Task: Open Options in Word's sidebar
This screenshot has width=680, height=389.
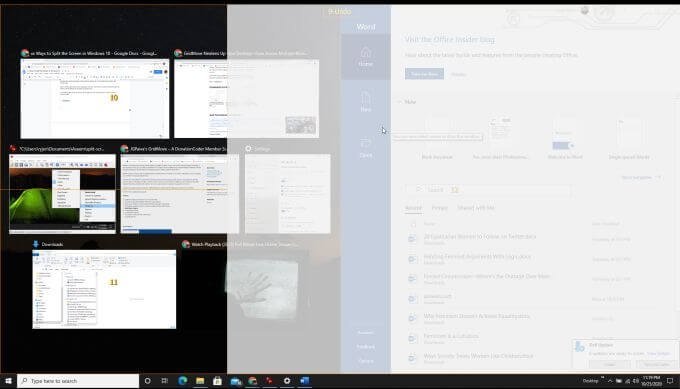Action: [366, 361]
